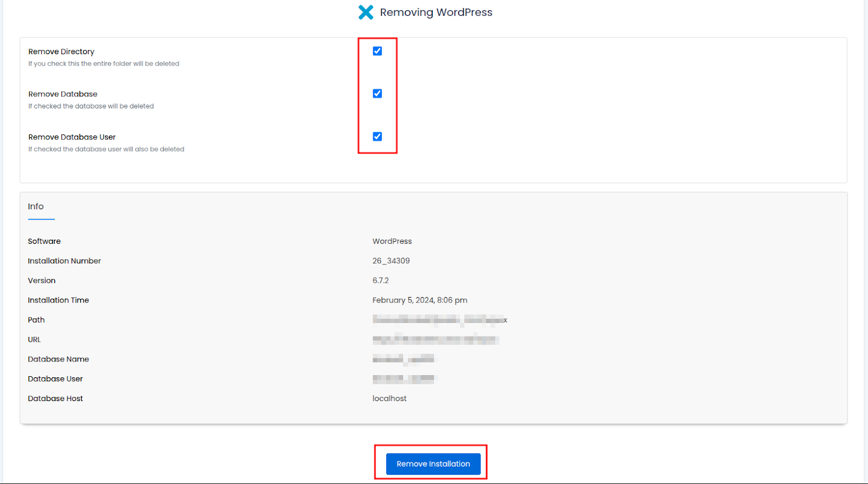Click the Remove Database User label
Viewport: 868px width, 484px height.
[x=72, y=137]
